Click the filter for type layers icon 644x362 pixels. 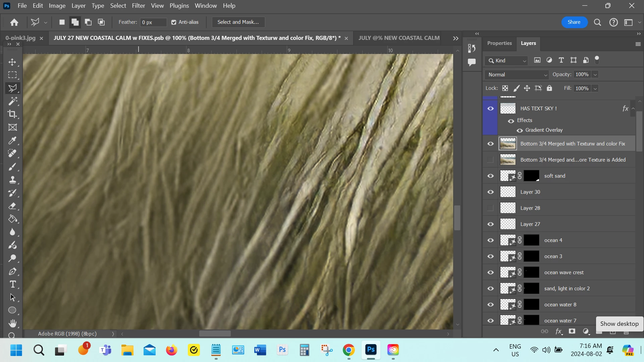(x=561, y=60)
